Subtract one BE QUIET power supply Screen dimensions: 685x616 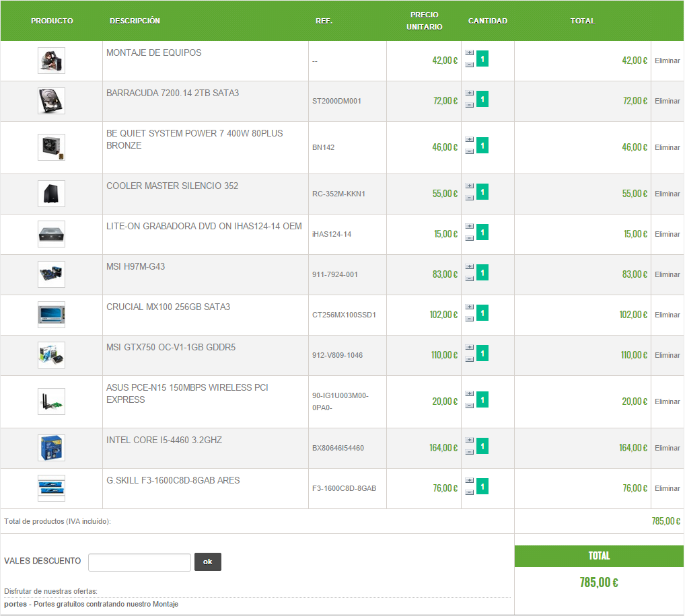(x=469, y=151)
